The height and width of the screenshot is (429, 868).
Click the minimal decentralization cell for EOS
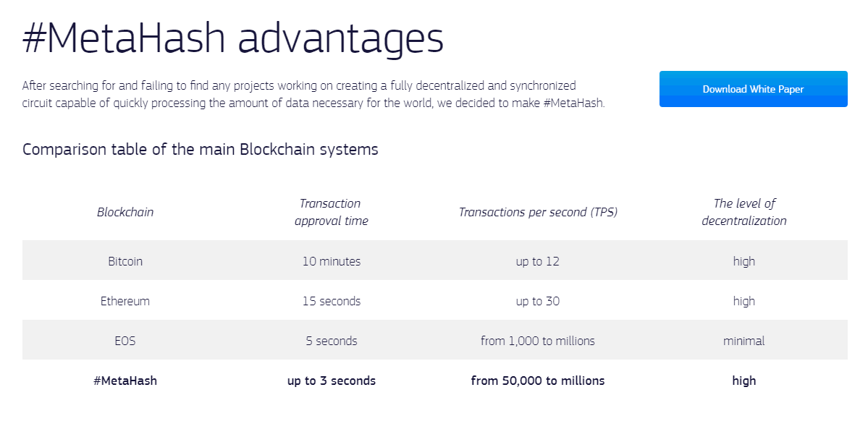pos(744,341)
